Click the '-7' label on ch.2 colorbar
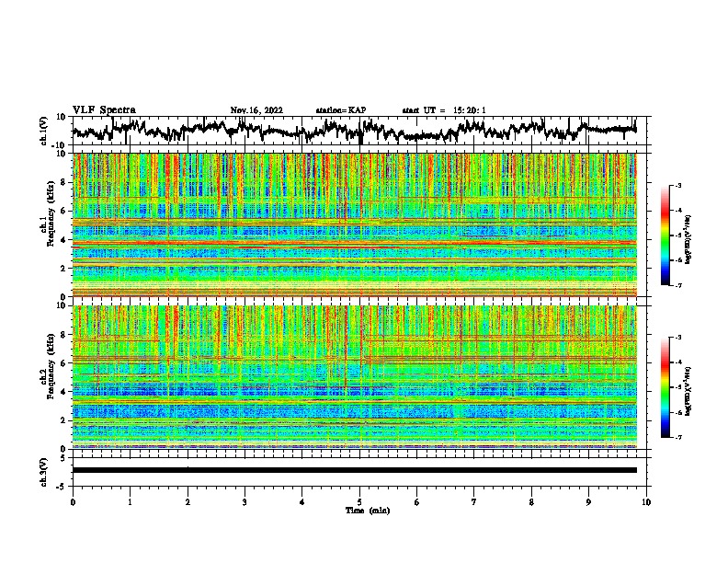728x563 pixels. tap(678, 437)
